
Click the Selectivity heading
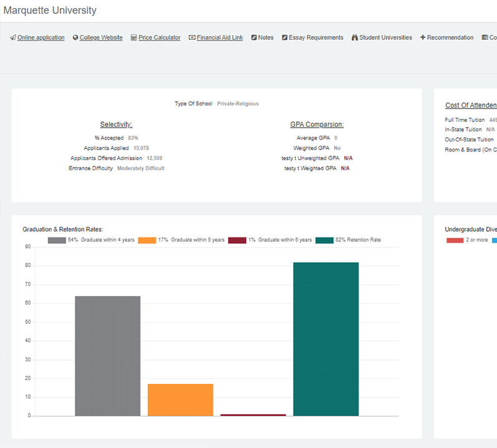coord(117,125)
